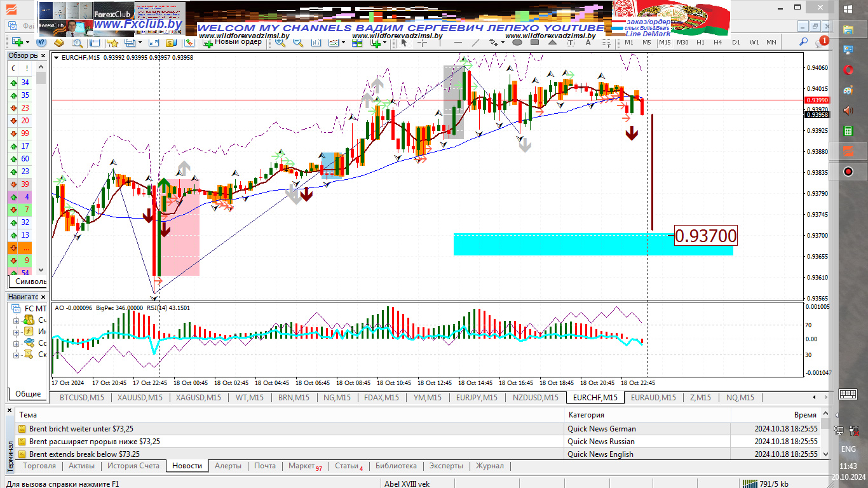Select the horizontal line tool
This screenshot has width=868, height=488.
[x=458, y=43]
